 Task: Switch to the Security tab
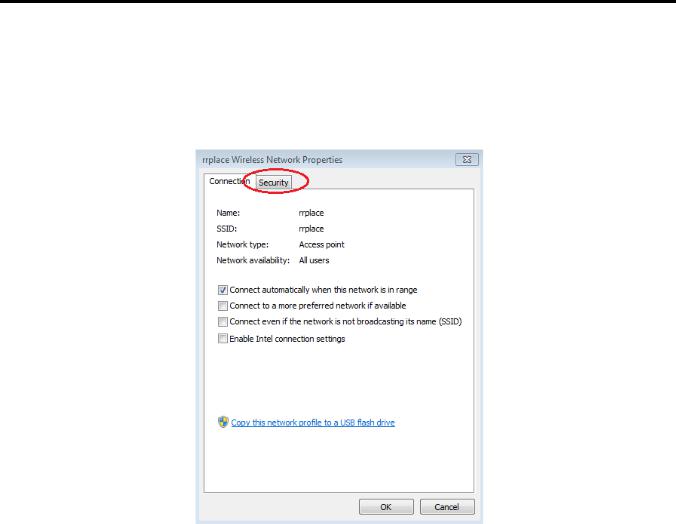[273, 182]
